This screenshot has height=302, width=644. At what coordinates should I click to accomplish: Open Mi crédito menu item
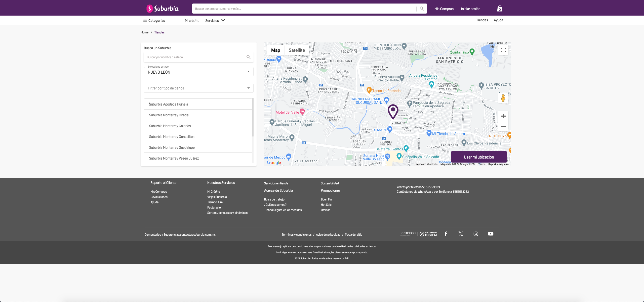[192, 21]
